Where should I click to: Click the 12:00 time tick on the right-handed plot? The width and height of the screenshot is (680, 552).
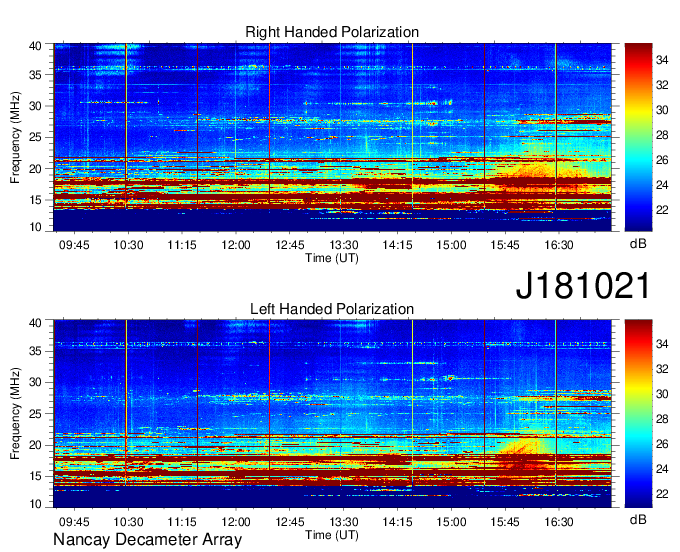tap(236, 245)
